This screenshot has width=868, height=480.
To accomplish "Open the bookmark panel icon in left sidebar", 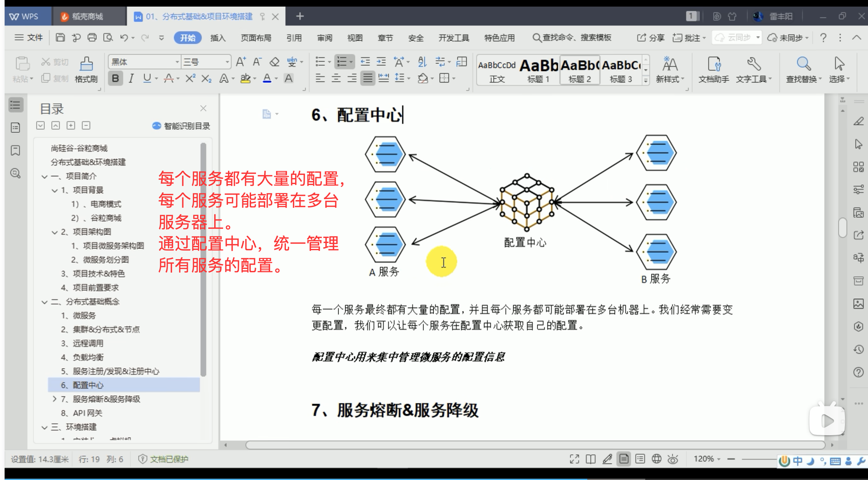I will click(15, 150).
